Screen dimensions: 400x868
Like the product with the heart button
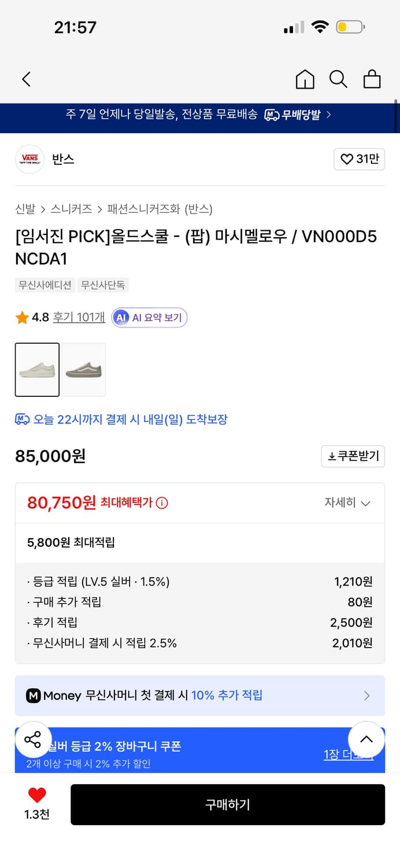(x=37, y=796)
